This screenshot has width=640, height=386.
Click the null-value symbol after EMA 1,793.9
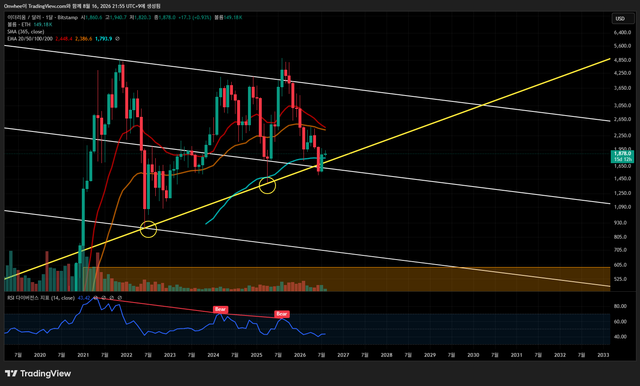coord(118,39)
